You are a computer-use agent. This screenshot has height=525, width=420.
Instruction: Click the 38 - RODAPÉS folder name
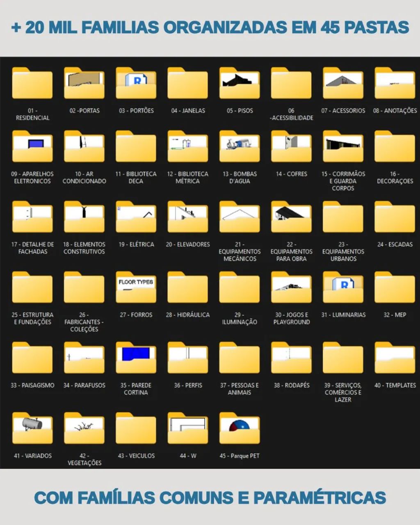[291, 385]
